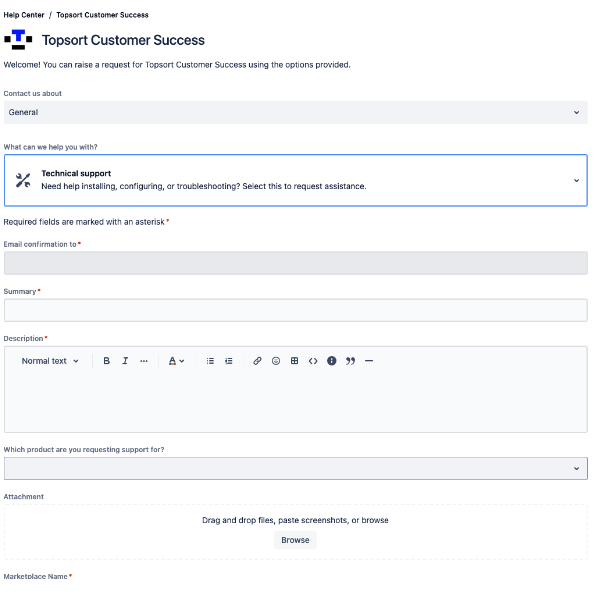Viewport: 599px width, 598px height.
Task: Go to Help Center breadcrumb
Action: [x=24, y=15]
